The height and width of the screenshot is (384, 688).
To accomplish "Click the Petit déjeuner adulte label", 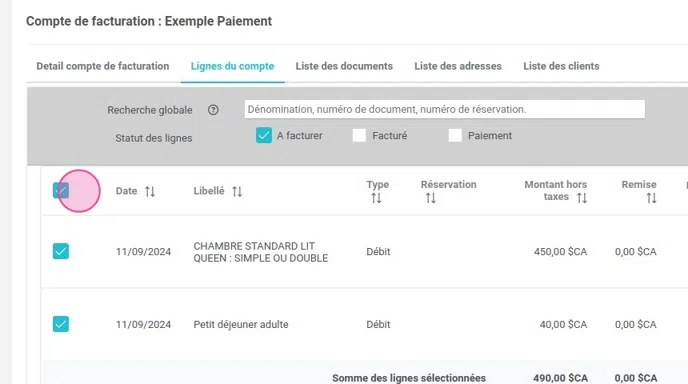I will (x=241, y=325).
